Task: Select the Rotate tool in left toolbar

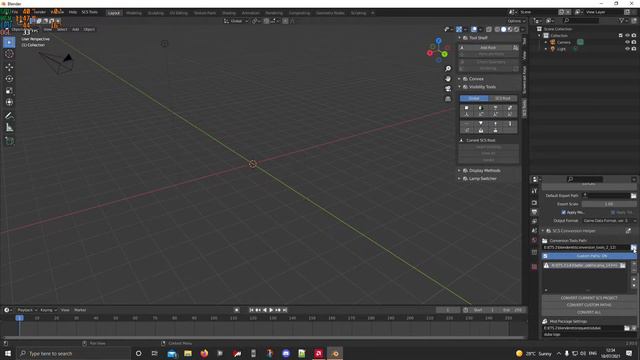Action: 9,79
